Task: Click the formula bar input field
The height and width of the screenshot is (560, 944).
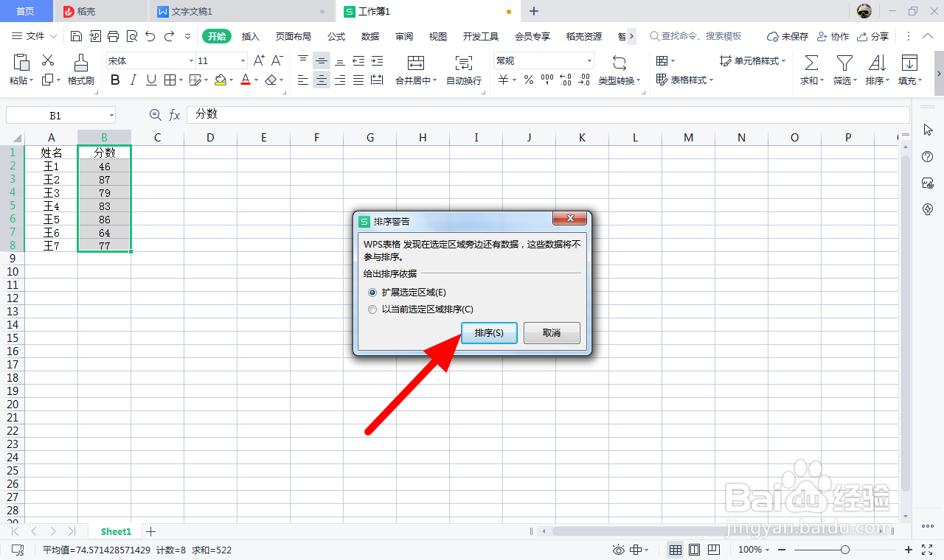Action: [548, 115]
